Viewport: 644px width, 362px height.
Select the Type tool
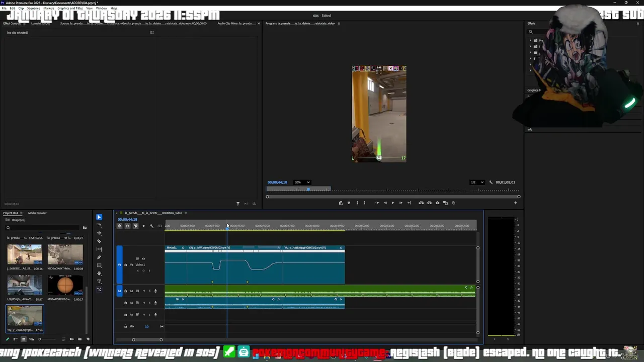[99, 282]
